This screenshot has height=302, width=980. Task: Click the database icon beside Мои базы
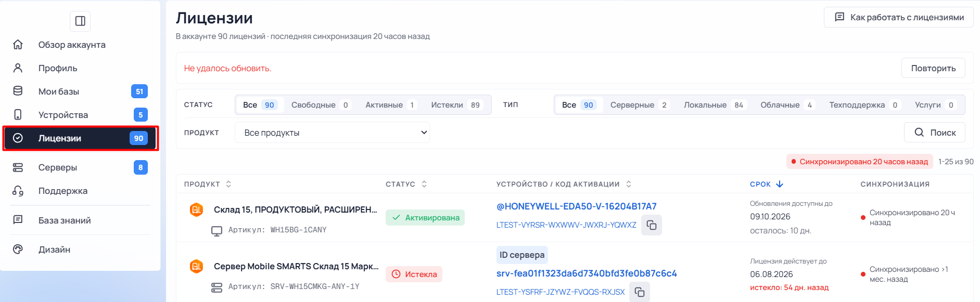pyautogui.click(x=18, y=91)
